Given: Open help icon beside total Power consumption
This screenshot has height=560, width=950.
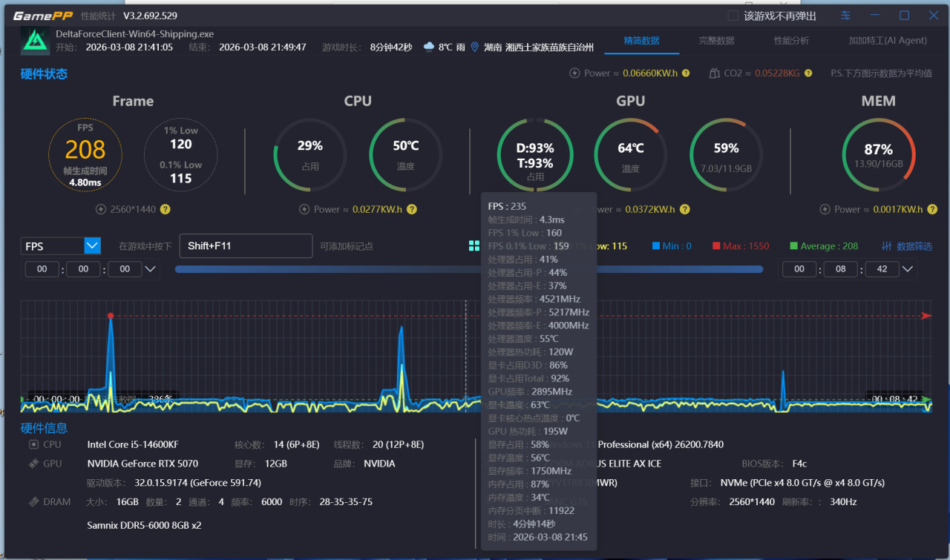Looking at the screenshot, I should point(686,73).
